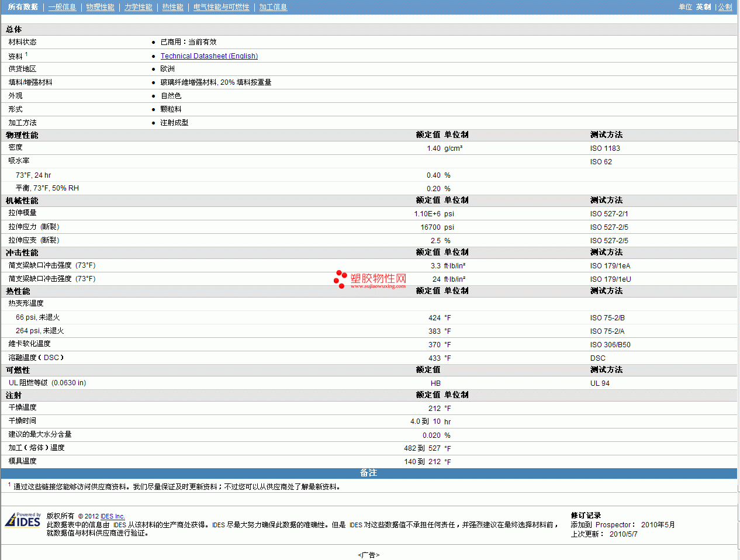Select the 英制 unit option

pos(703,7)
